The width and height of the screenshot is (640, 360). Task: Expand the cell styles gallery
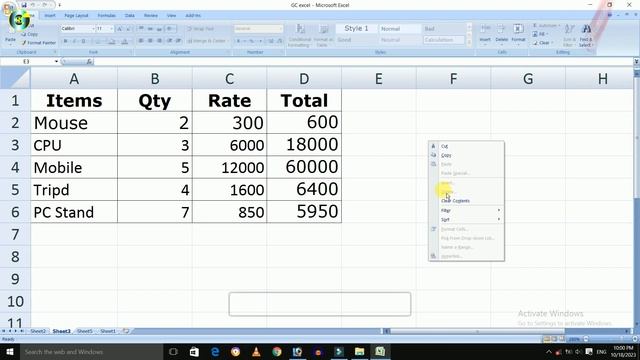pyautogui.click(x=469, y=42)
